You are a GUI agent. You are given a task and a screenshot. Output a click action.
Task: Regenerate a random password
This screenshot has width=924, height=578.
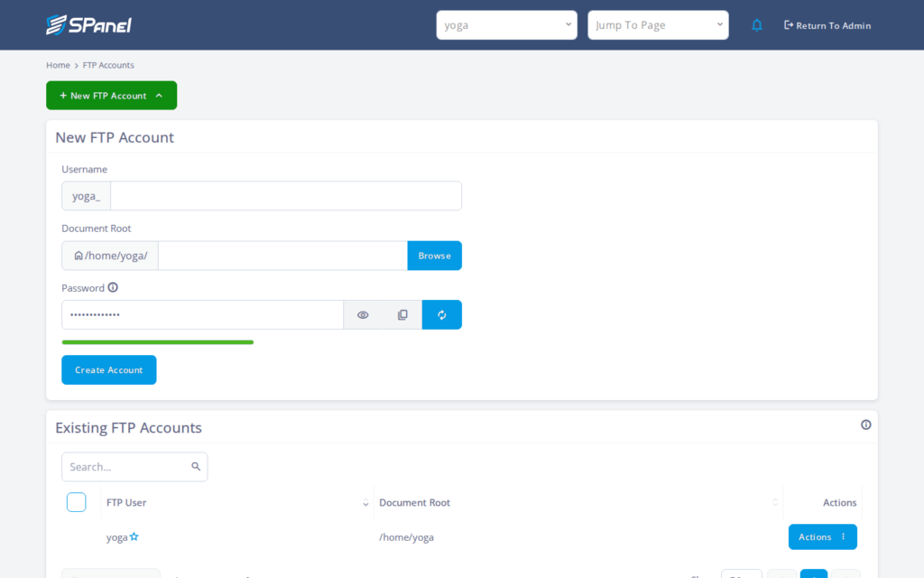click(x=442, y=315)
